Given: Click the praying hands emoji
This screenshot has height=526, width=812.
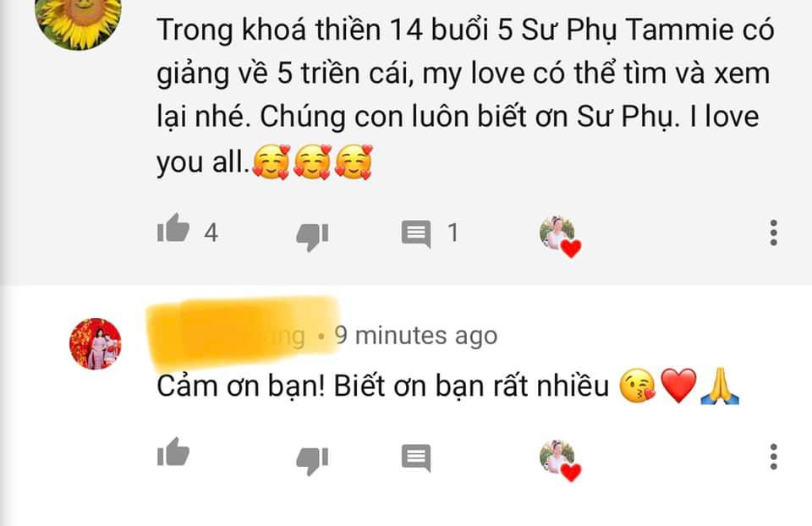Looking at the screenshot, I should 720,386.
